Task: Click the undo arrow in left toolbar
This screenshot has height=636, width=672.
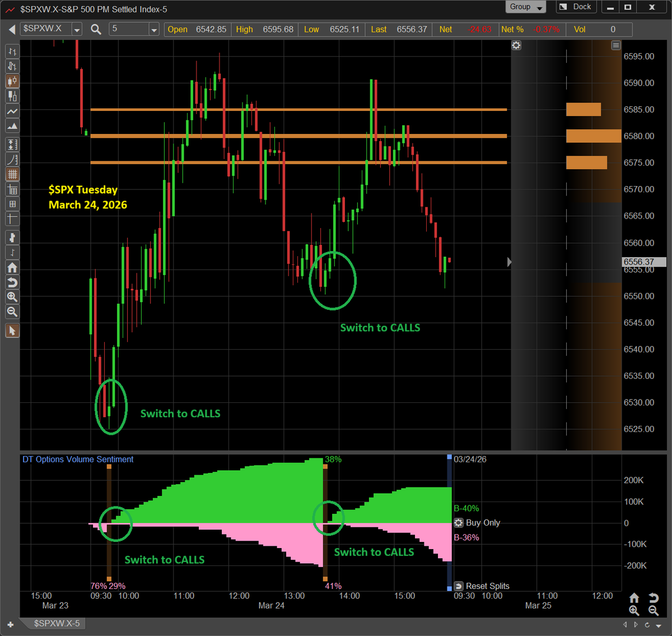Action: tap(12, 282)
